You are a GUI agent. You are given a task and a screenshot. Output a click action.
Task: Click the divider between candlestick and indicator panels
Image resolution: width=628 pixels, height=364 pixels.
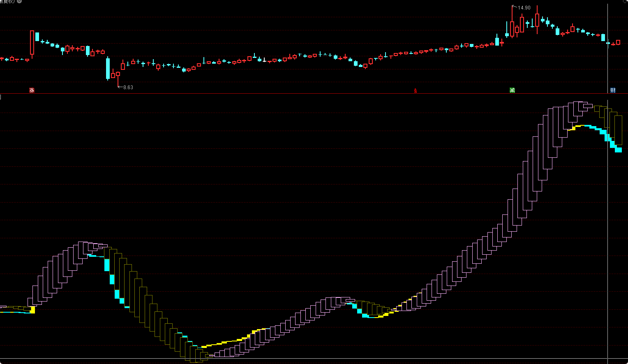tap(314, 94)
